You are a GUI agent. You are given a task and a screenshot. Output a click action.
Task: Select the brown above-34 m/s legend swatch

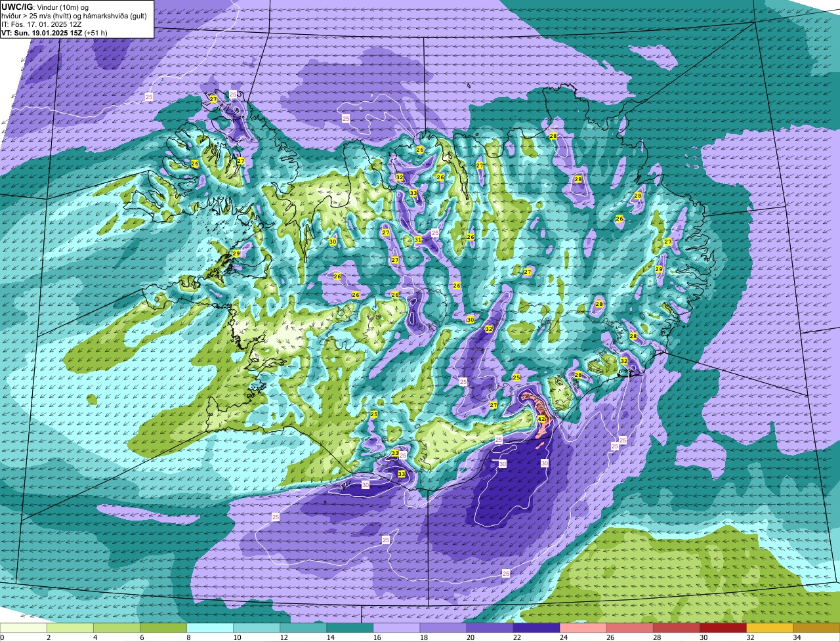816,628
